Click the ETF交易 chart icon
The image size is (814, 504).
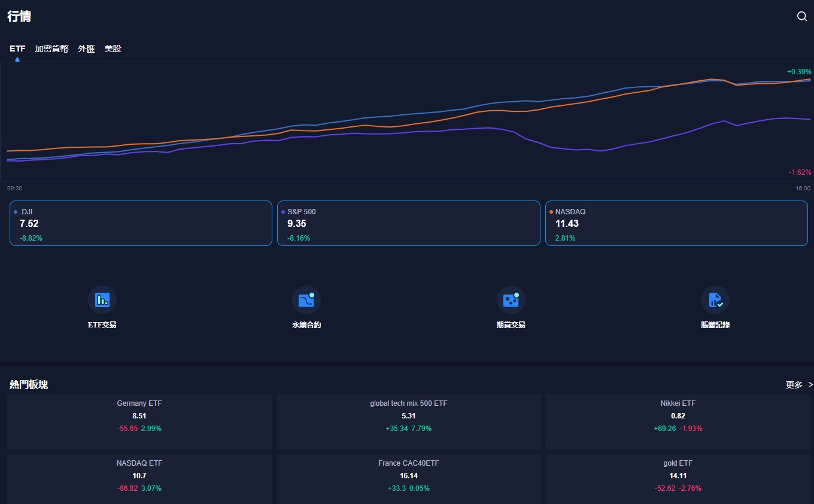(x=102, y=300)
